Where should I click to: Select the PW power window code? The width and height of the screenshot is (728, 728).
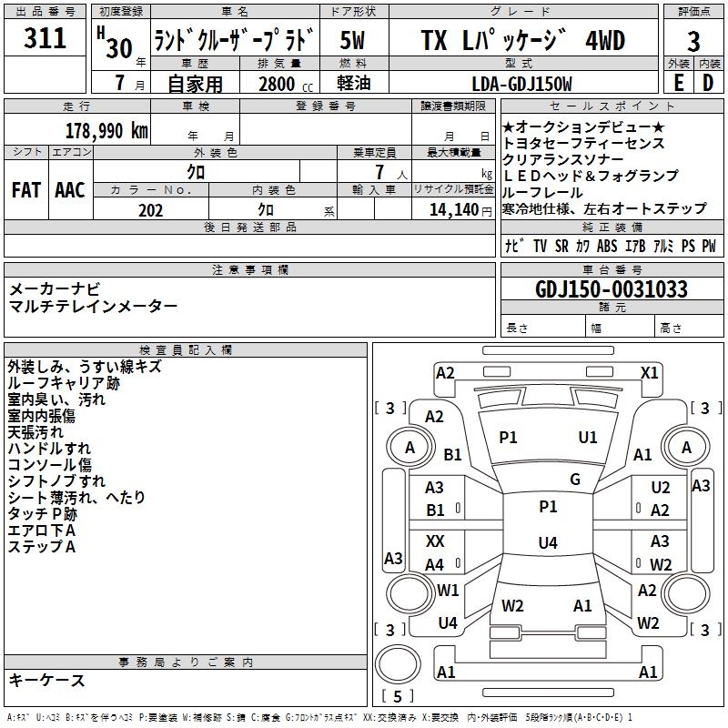(709, 246)
